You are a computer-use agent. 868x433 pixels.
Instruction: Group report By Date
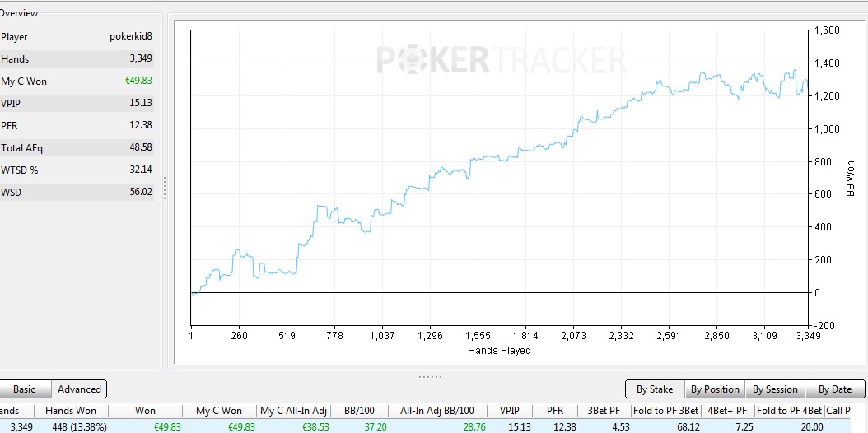(x=835, y=389)
